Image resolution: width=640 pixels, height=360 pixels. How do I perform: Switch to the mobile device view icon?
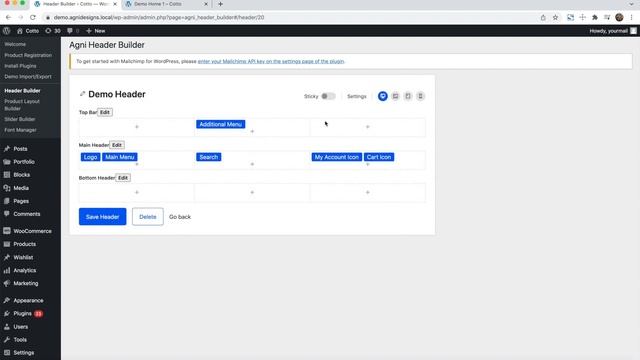pyautogui.click(x=420, y=96)
